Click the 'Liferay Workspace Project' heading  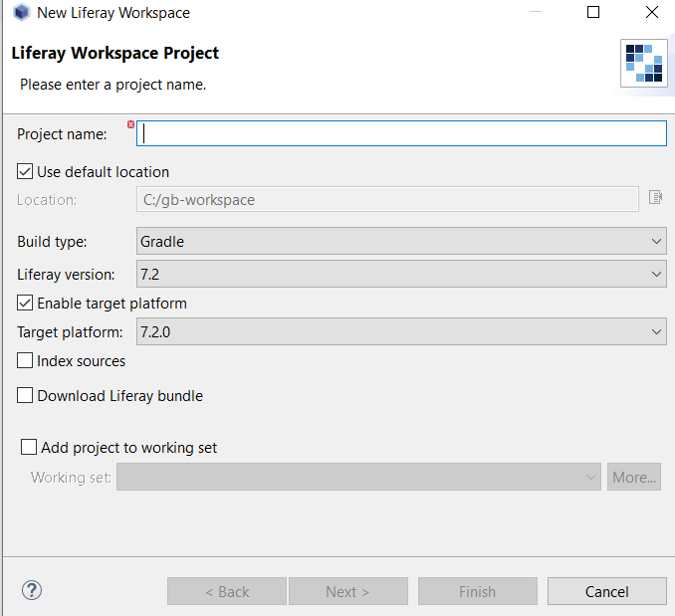(114, 53)
